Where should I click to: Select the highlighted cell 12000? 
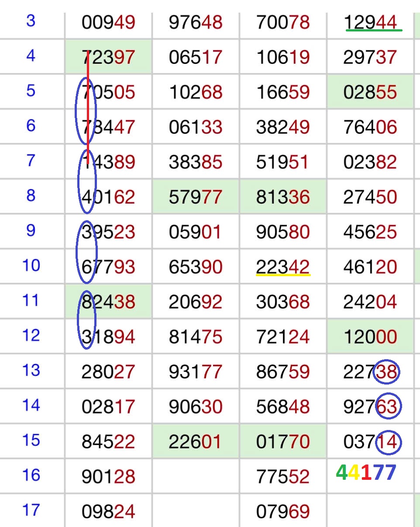370,337
